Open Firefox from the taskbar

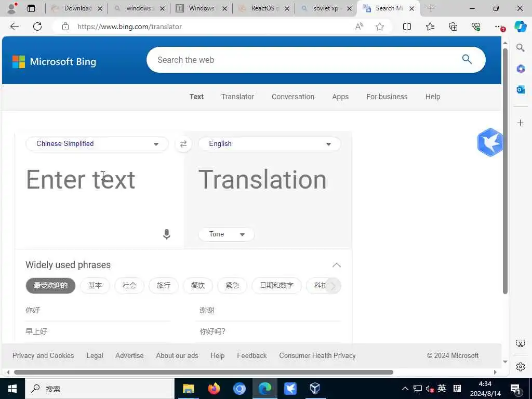pyautogui.click(x=214, y=389)
